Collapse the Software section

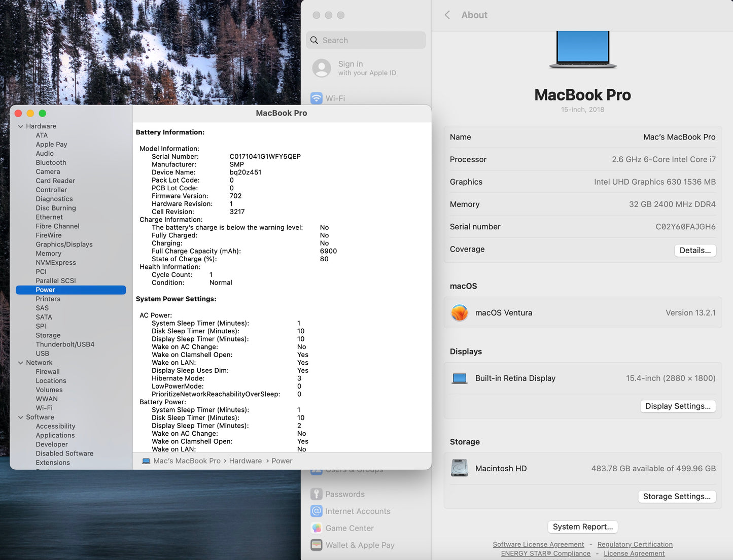click(x=21, y=417)
